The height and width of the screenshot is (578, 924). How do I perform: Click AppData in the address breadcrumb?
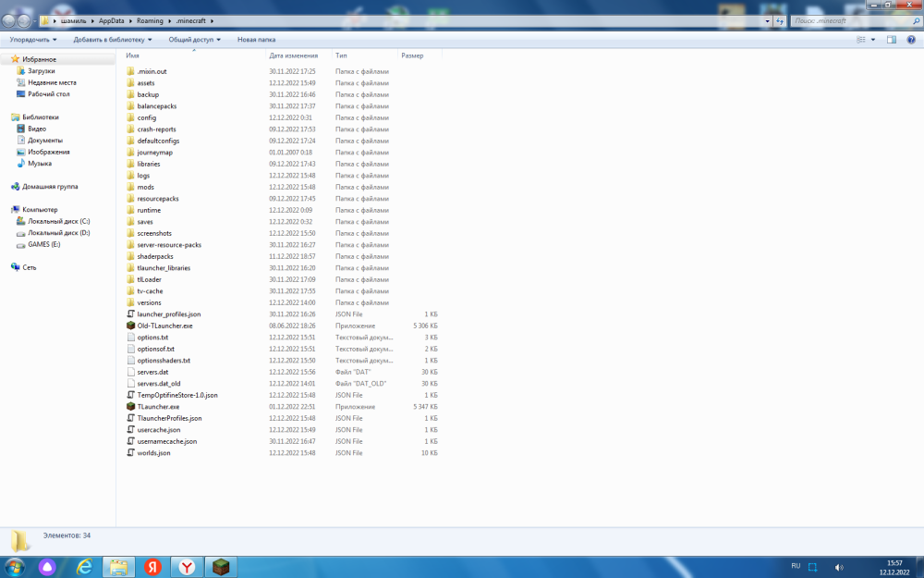pyautogui.click(x=112, y=20)
